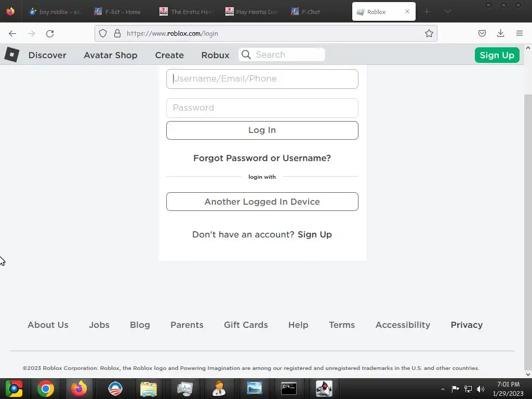View site info via padlock icon

[117, 33]
